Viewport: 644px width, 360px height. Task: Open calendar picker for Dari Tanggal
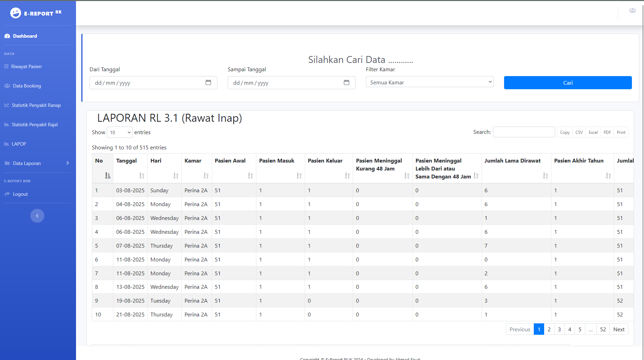point(208,83)
